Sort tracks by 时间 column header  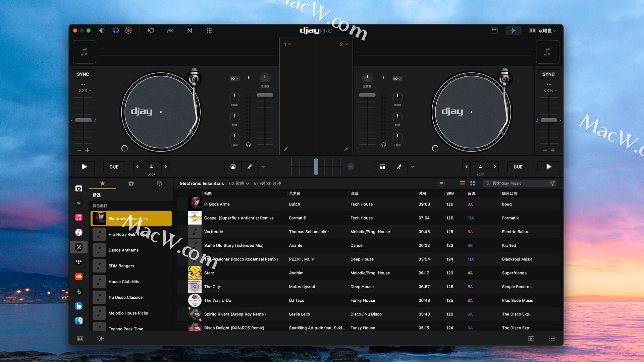pos(422,193)
